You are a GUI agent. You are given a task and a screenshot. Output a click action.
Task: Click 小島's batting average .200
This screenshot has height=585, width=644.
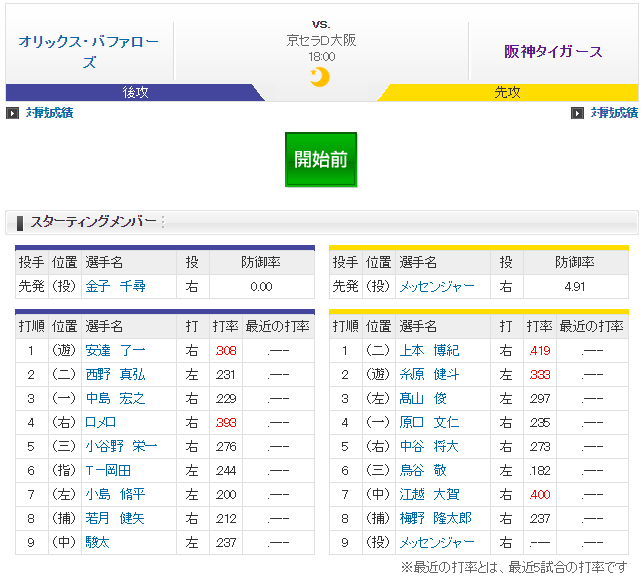(226, 494)
